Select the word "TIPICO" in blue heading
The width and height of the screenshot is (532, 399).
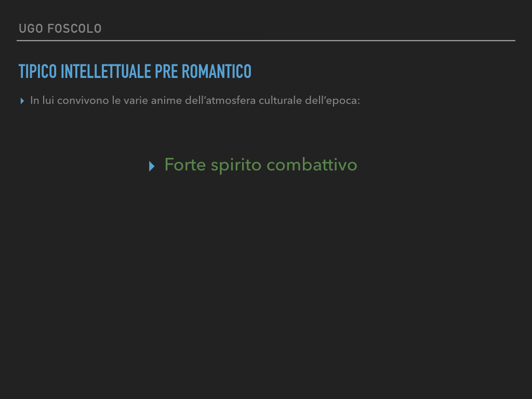click(37, 71)
